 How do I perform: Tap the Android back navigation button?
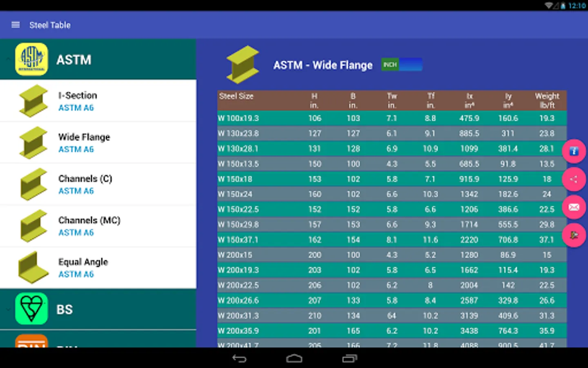click(x=239, y=359)
